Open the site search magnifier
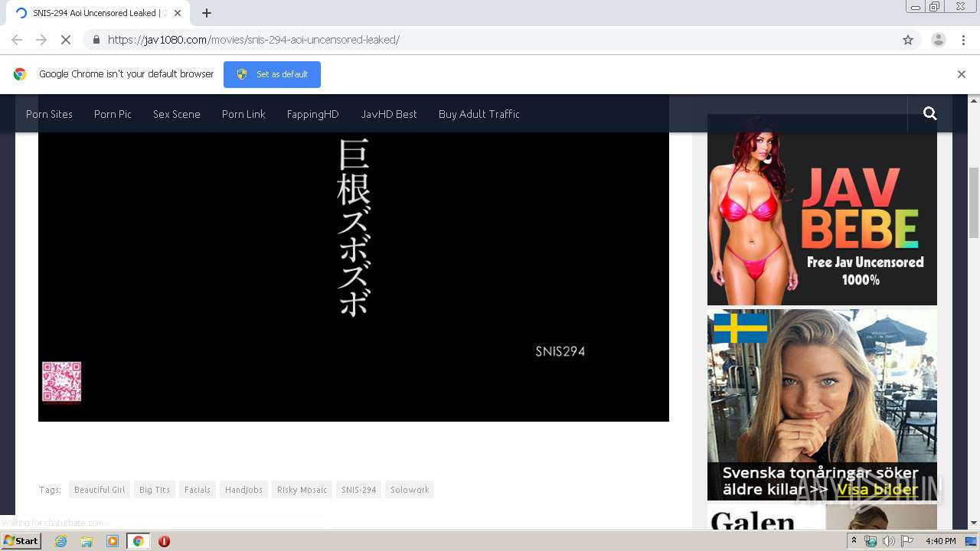 [930, 113]
